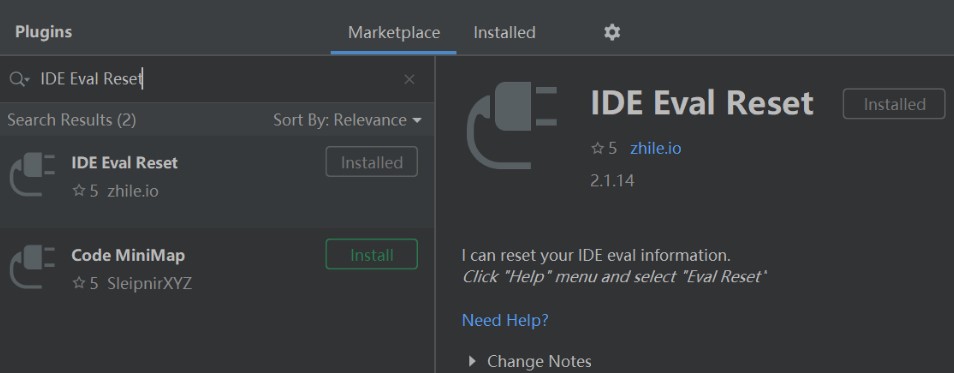Open the search options magnifier dropdown

[x=19, y=79]
